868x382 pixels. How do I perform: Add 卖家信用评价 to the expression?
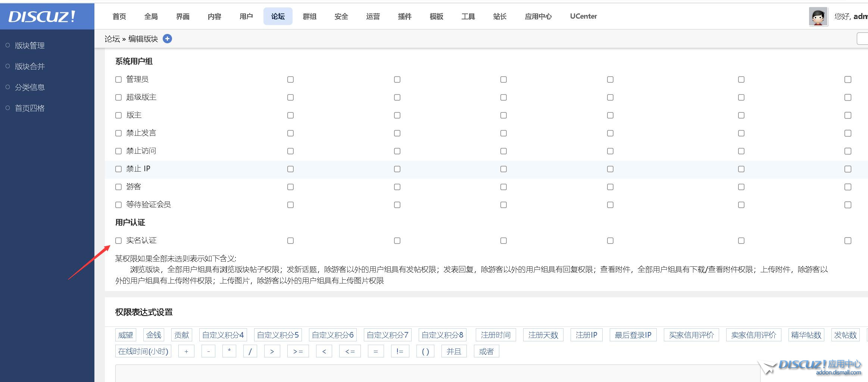coord(754,335)
